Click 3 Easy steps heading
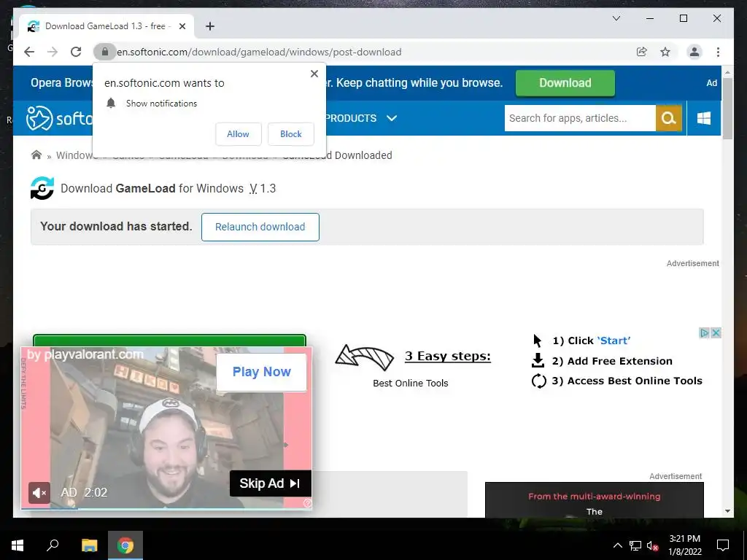This screenshot has height=560, width=747. click(448, 356)
